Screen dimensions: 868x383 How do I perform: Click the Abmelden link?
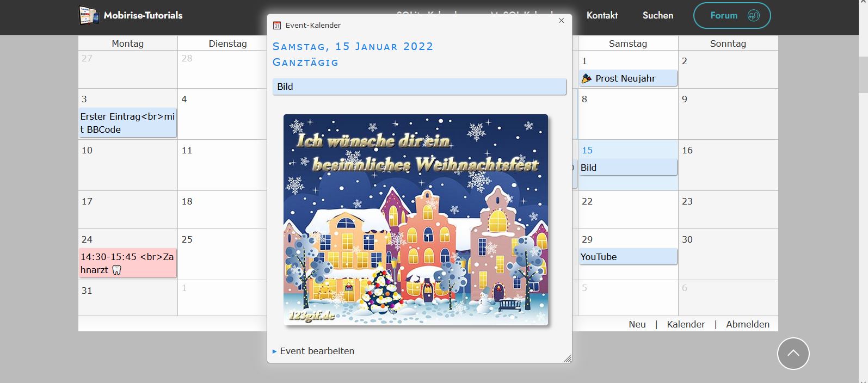(x=747, y=324)
